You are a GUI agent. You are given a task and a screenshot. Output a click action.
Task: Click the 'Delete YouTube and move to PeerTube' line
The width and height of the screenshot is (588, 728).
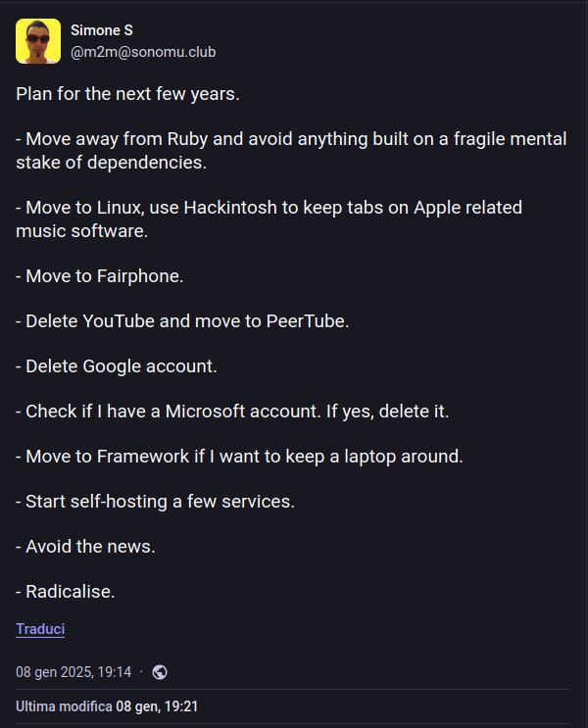coord(182,320)
